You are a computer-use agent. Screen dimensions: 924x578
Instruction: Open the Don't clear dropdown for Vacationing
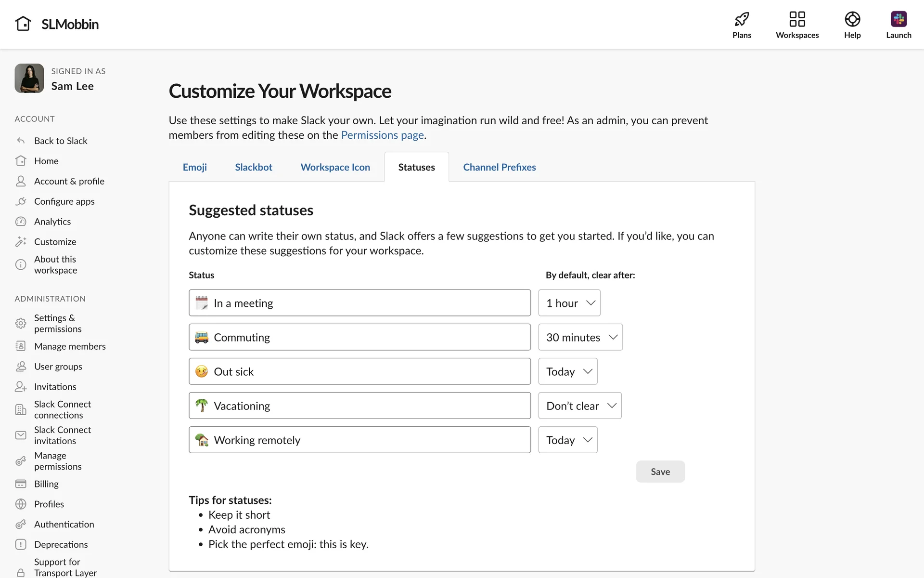pos(579,406)
